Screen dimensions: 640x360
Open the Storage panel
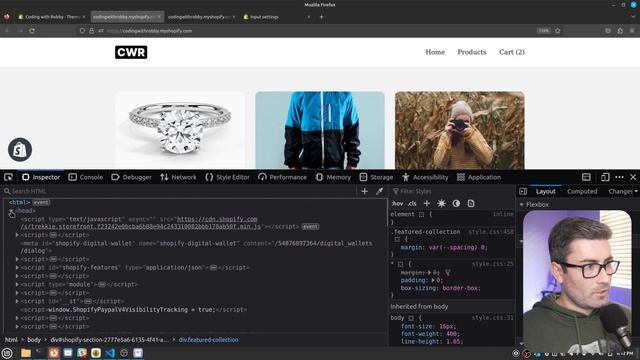(376, 177)
